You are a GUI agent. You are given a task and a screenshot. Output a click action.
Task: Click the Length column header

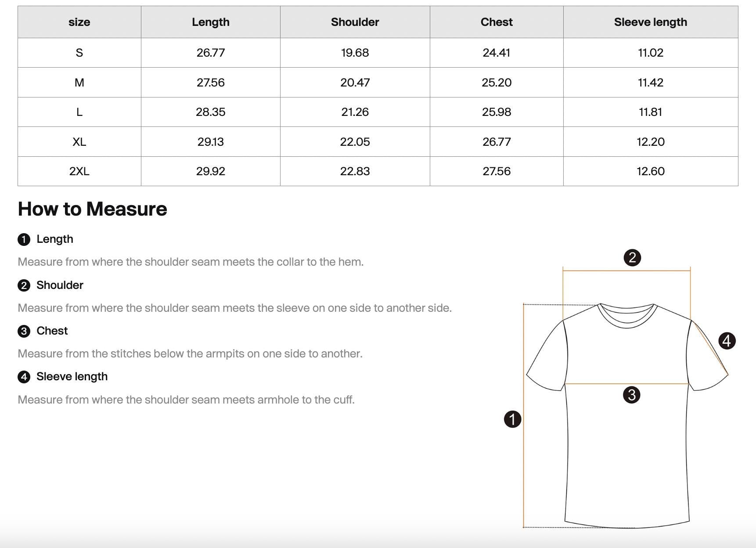[x=210, y=22]
